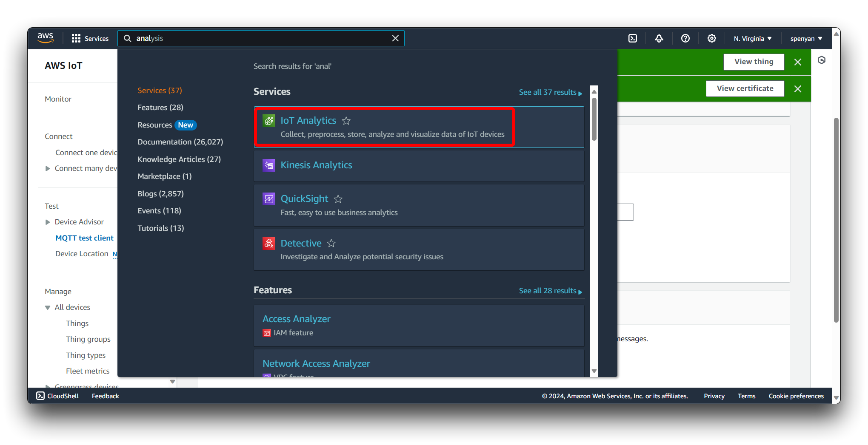The image size is (868, 445).
Task: Open Thing types in the sidebar
Action: coord(86,355)
